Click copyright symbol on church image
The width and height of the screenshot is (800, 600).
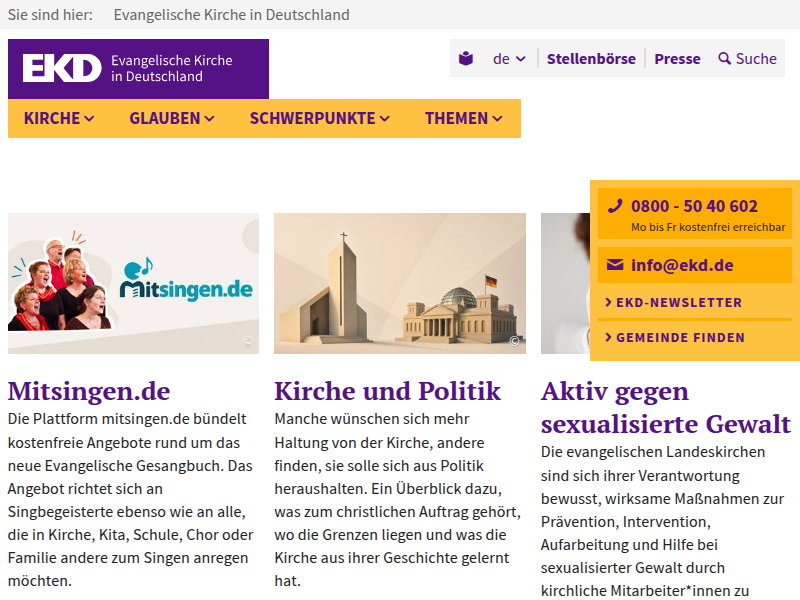click(514, 341)
